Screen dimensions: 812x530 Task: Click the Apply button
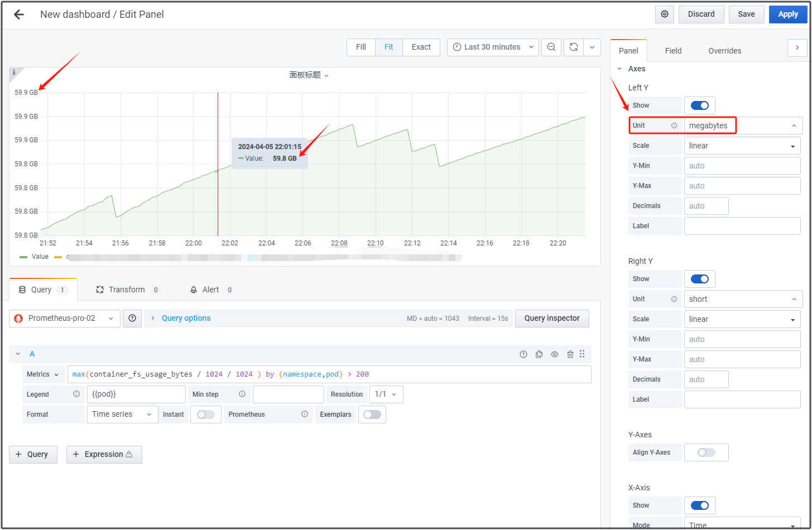click(787, 15)
